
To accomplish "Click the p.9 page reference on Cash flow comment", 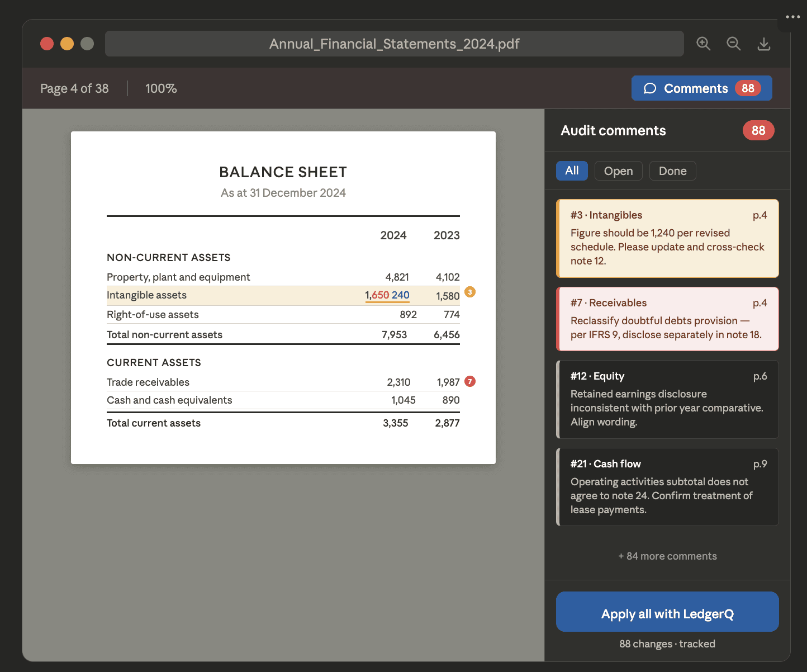I will pos(760,464).
